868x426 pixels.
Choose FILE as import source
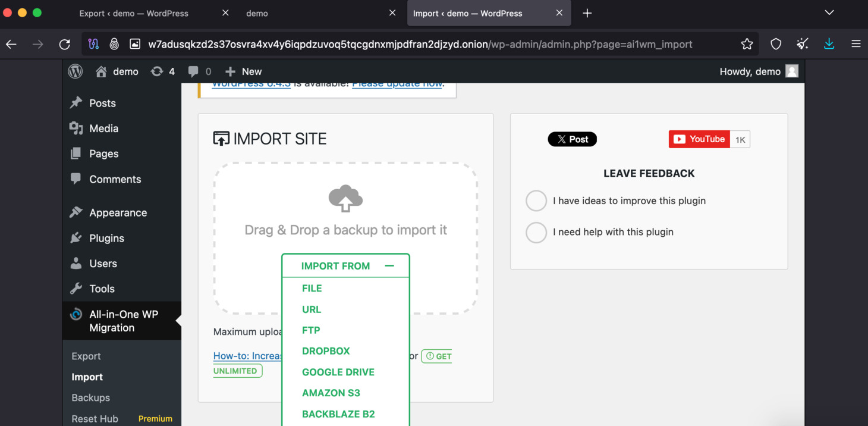coord(312,288)
